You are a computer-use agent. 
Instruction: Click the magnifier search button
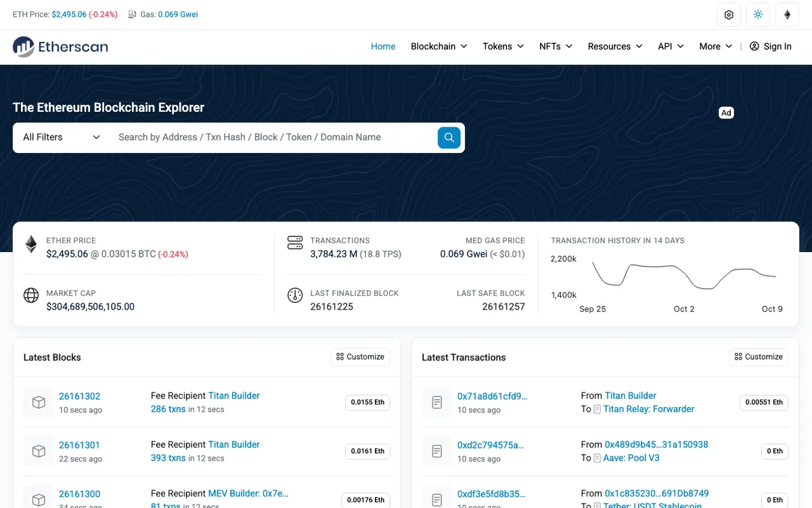449,137
